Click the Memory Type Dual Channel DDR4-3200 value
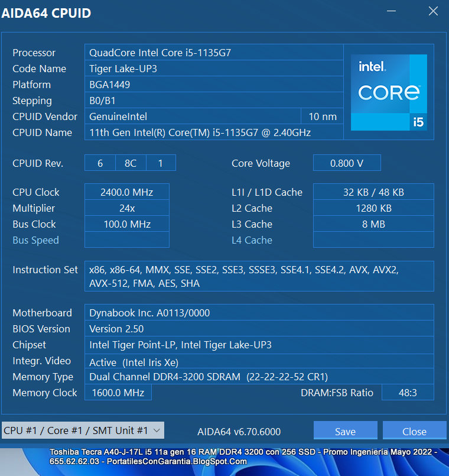 coord(259,377)
